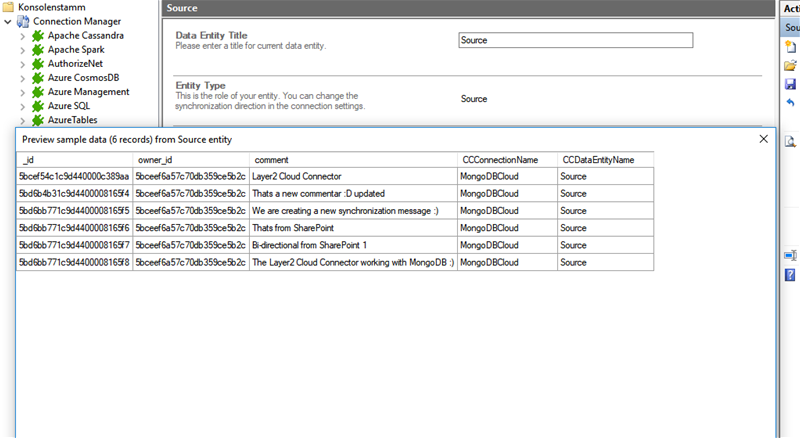Click the new item icon in Actions pane
Screen dimensions: 800x438
(790, 47)
